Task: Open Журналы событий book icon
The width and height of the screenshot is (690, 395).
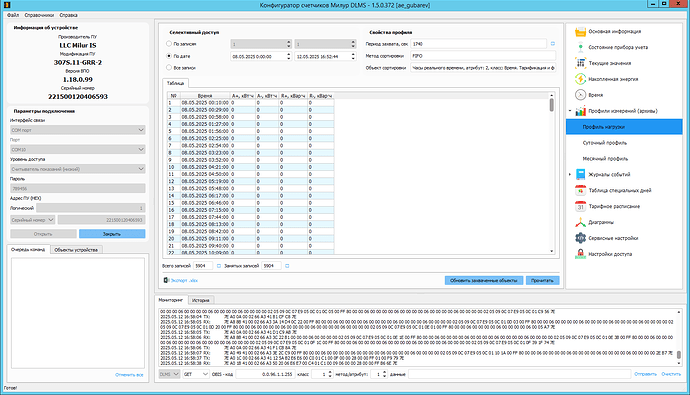Action: coord(580,175)
